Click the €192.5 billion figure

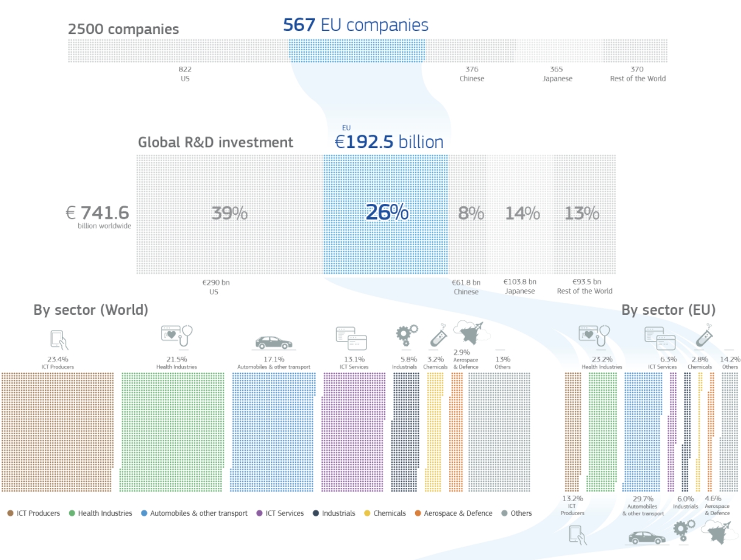point(389,142)
